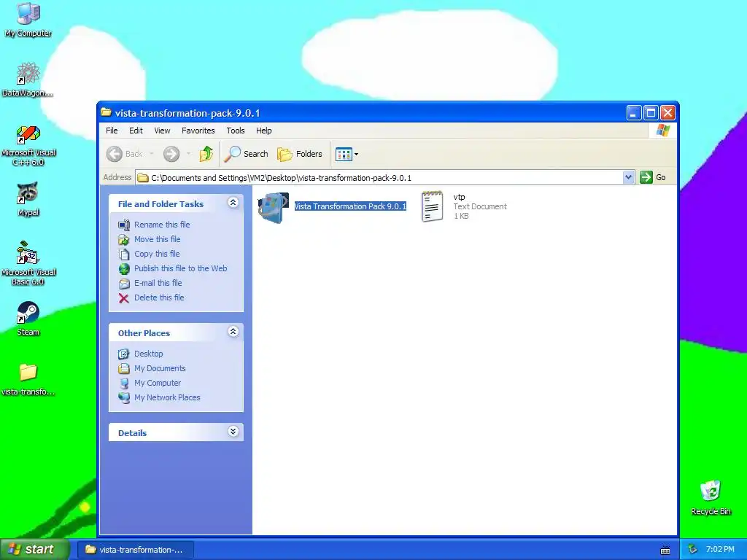Select Steam desktop shortcut icon
This screenshot has height=560, width=747.
[x=28, y=312]
